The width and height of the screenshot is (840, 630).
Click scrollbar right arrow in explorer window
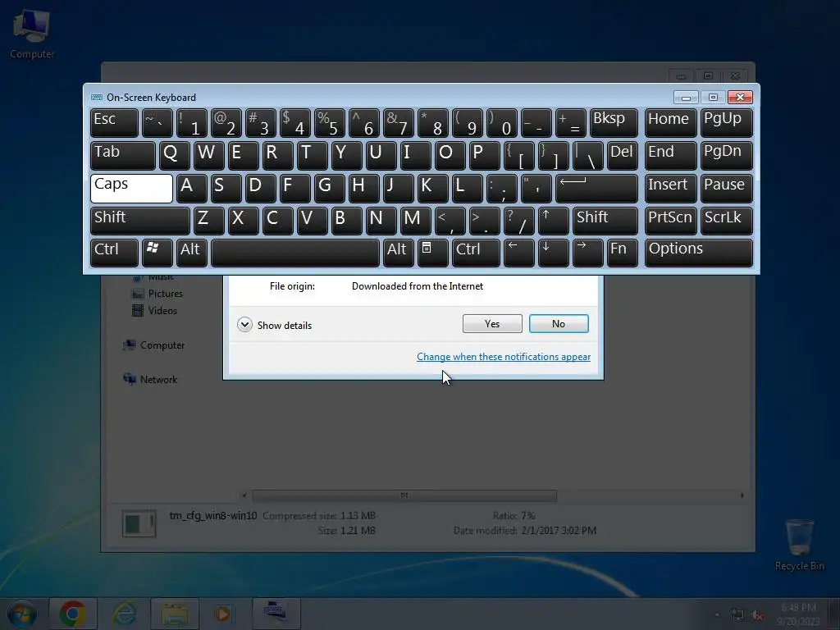(742, 495)
